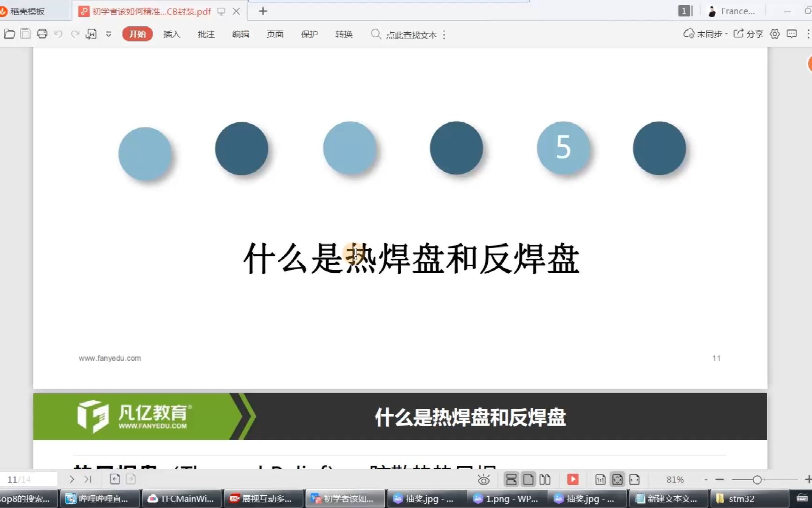The height and width of the screenshot is (508, 812).
Task: Select the 初学者该如何精准...CB封装.pdf tab
Action: pos(151,11)
